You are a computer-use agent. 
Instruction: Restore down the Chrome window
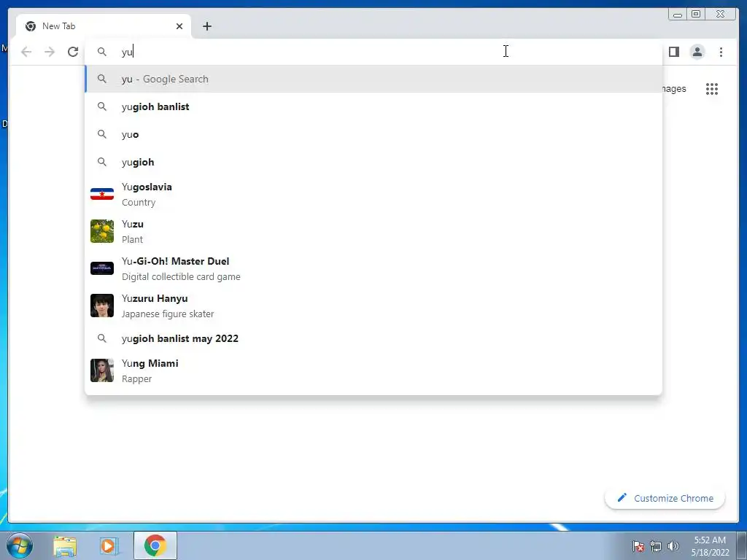click(x=696, y=15)
